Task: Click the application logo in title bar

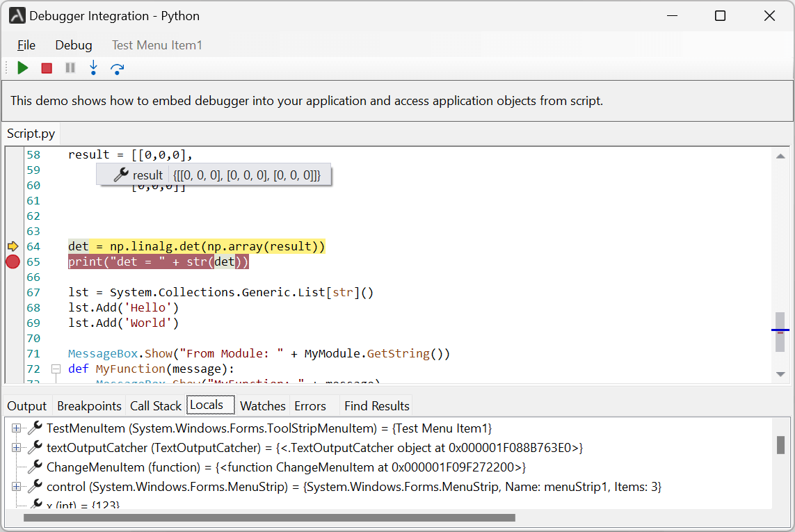Action: tap(17, 16)
